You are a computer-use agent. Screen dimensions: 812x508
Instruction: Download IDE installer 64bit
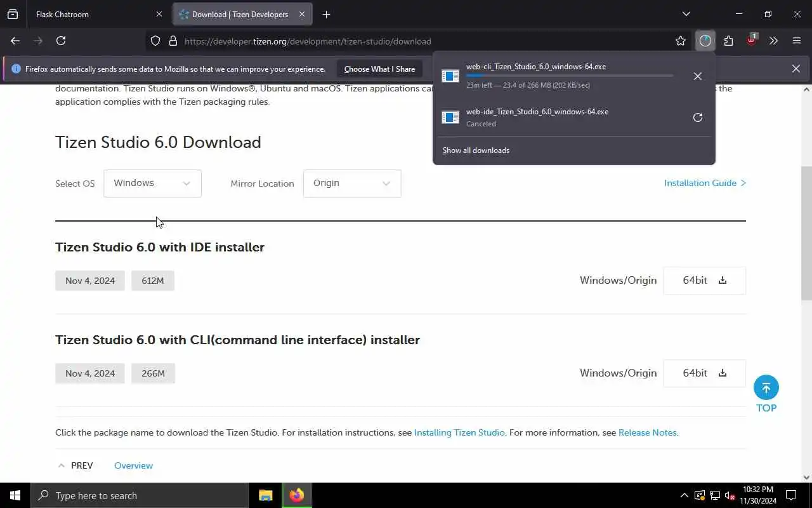coord(704,281)
